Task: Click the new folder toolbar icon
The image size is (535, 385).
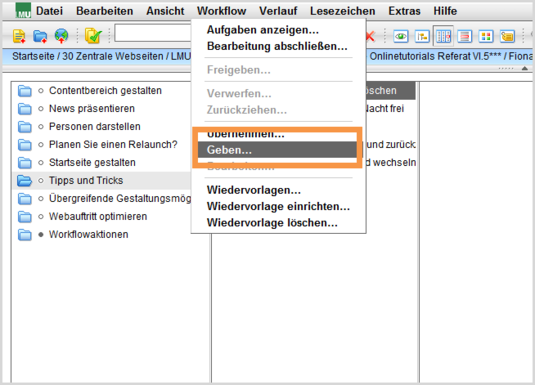Action: (40, 36)
